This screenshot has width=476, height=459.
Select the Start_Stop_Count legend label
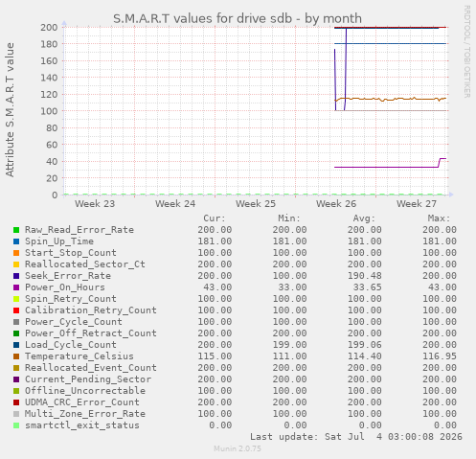[71, 253]
